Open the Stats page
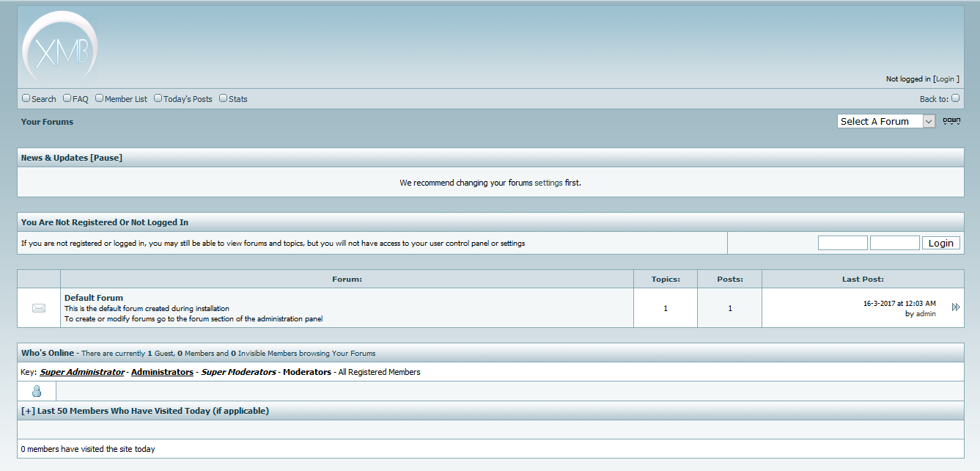This screenshot has height=471, width=980. click(223, 98)
